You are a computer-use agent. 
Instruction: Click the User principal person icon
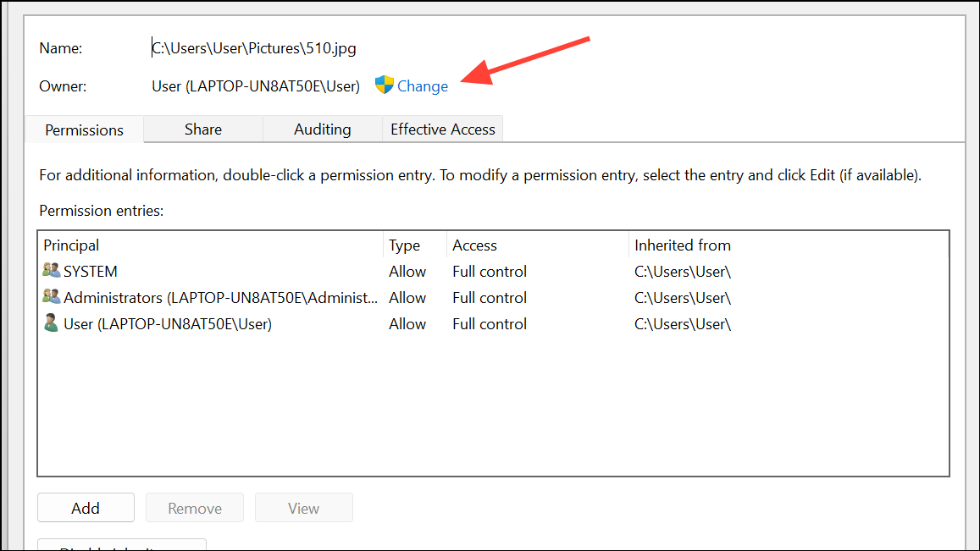(52, 323)
